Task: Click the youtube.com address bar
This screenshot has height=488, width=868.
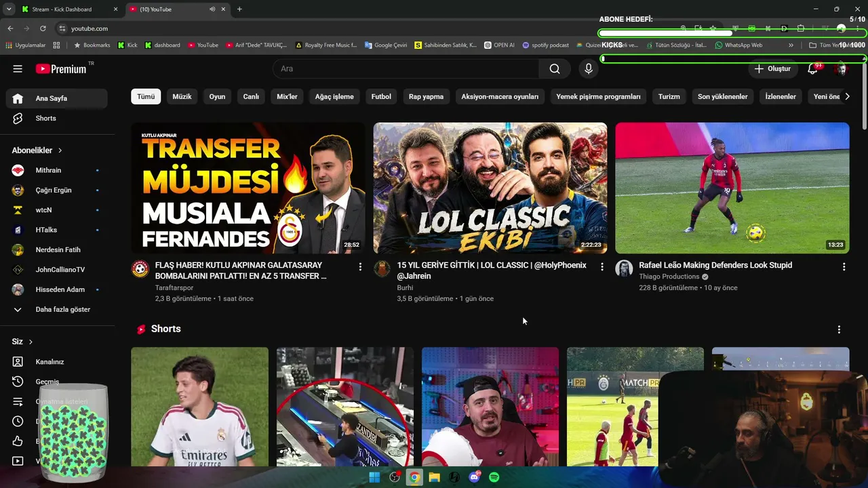Action: click(x=366, y=28)
